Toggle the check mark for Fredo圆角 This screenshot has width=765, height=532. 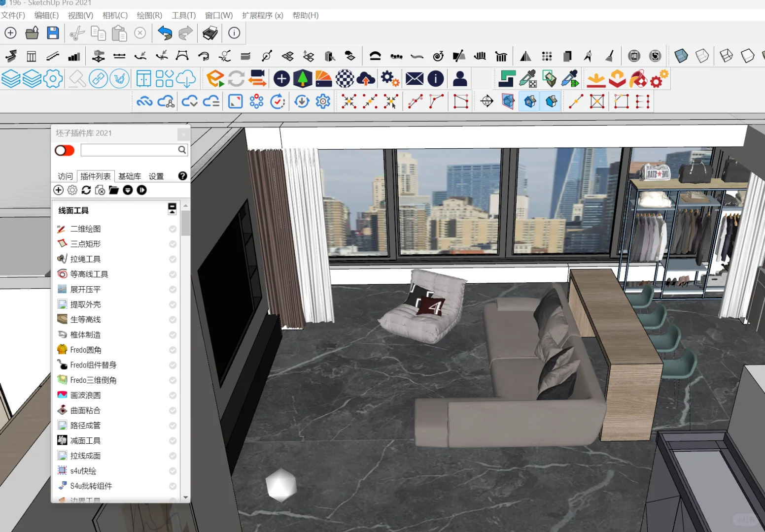[x=173, y=350]
